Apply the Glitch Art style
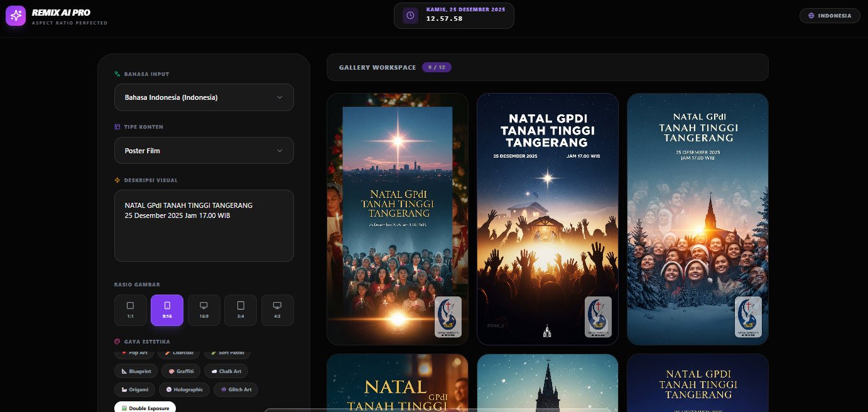868x412 pixels. (x=236, y=389)
